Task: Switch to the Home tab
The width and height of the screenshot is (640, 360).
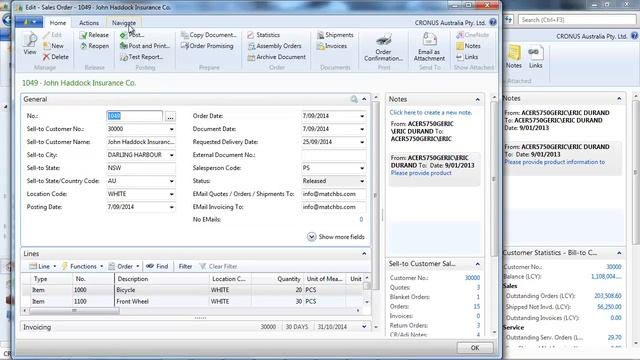Action: click(58, 23)
